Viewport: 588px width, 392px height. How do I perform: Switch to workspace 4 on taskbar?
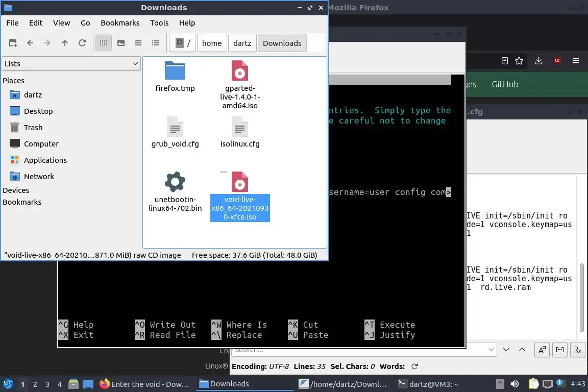coord(59,384)
